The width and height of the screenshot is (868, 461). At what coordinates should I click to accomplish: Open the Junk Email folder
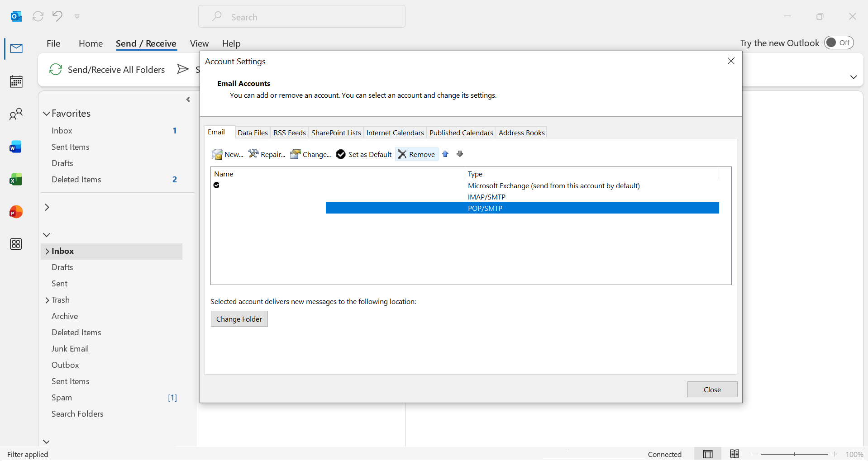(112, 349)
